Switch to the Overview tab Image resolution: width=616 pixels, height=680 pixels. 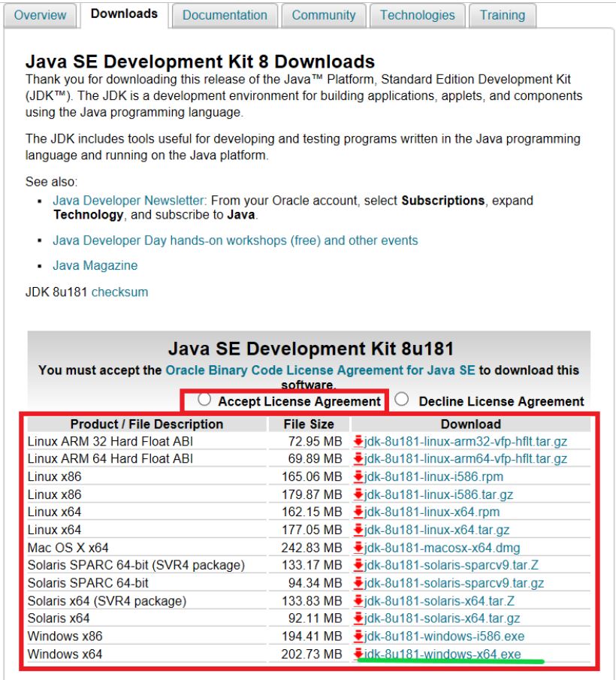[x=40, y=15]
